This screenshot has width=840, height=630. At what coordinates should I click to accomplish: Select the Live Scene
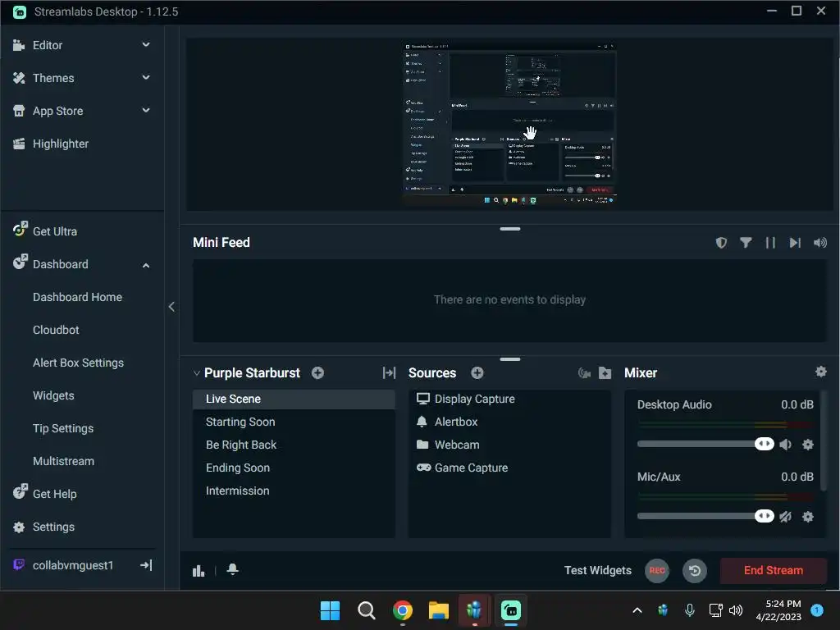[294, 399]
